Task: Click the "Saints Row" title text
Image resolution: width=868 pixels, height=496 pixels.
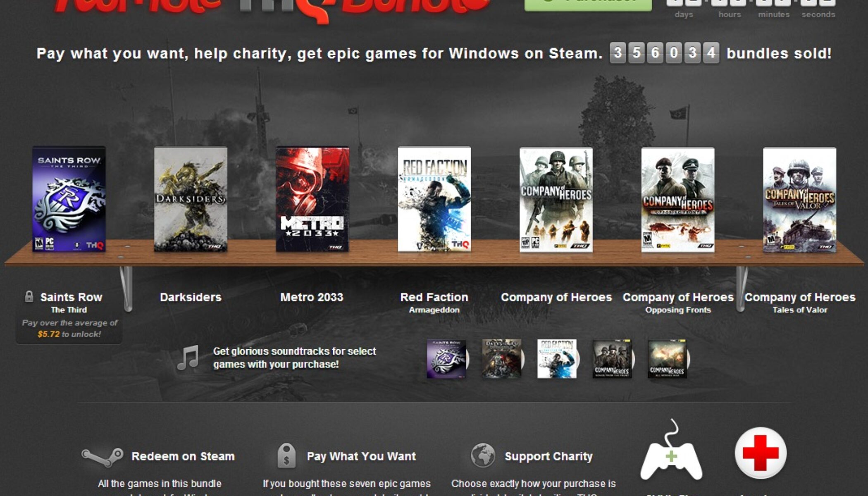Action: tap(71, 297)
